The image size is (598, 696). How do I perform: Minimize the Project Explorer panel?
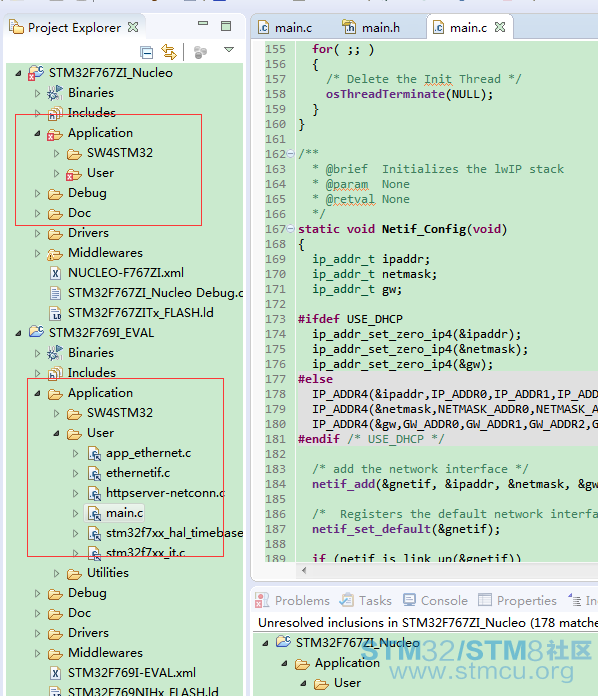click(203, 24)
